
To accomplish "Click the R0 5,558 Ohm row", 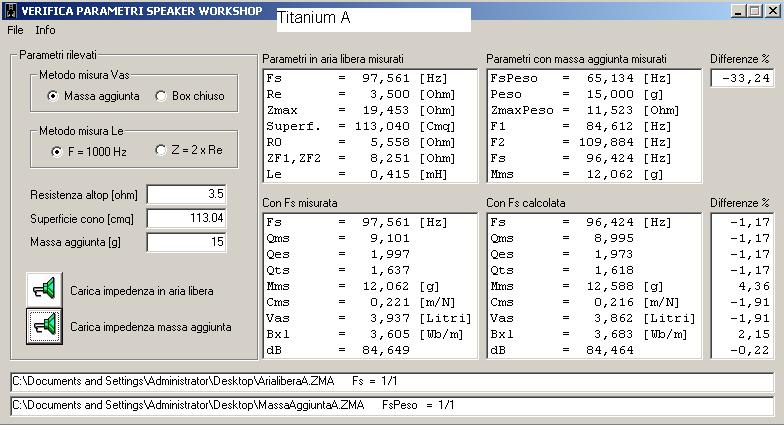I will click(360, 142).
